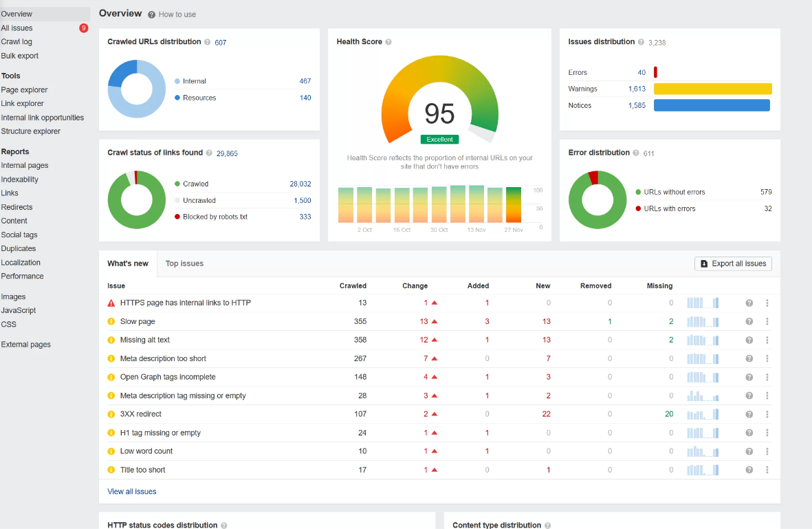Click the help icon next to Health Score

pyautogui.click(x=386, y=41)
